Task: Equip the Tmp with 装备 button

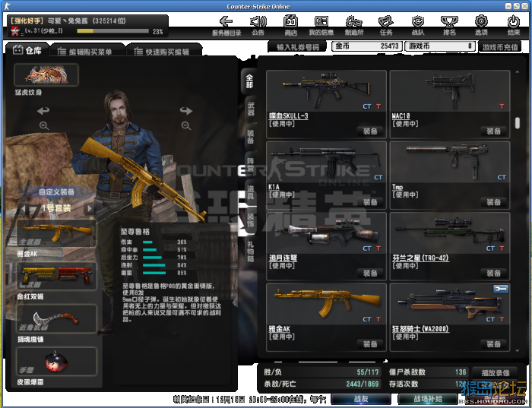Action: click(x=493, y=202)
